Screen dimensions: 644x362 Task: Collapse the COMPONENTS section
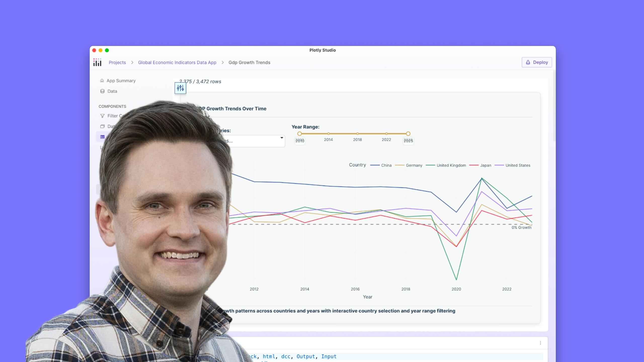click(x=112, y=106)
